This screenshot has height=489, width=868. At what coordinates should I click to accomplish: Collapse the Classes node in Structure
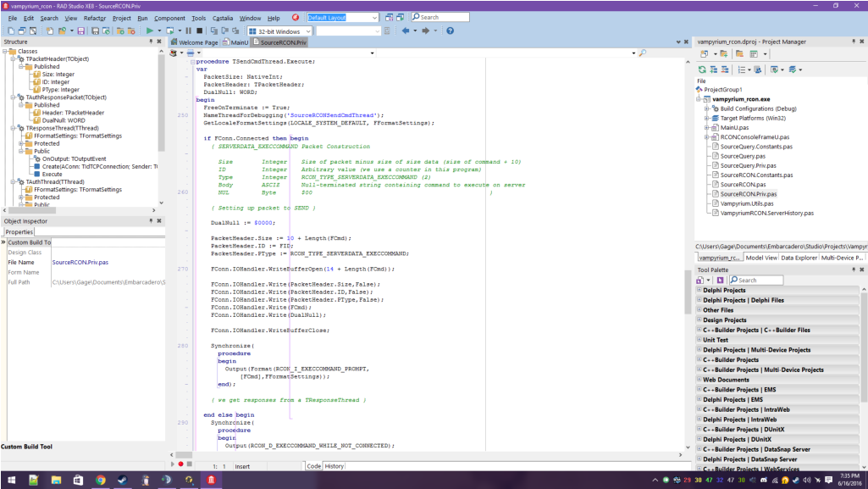tap(5, 51)
